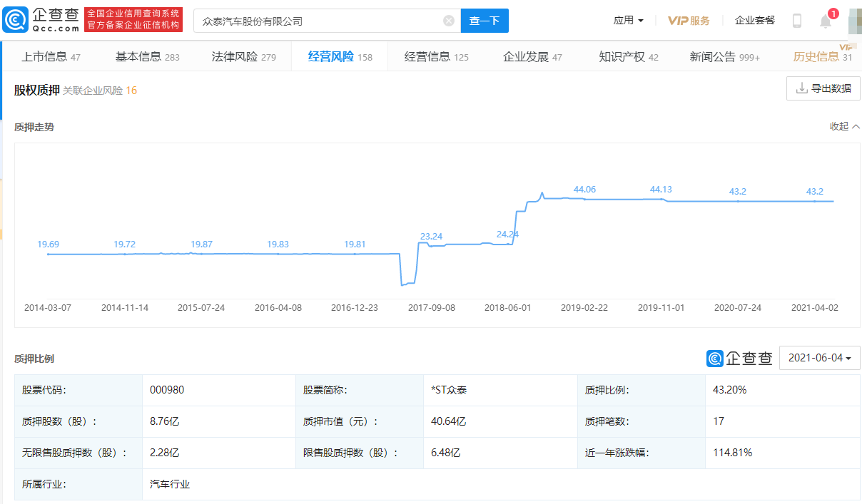Click industry value 汽车行业
Screen dimensions: 862x504
pos(170,484)
